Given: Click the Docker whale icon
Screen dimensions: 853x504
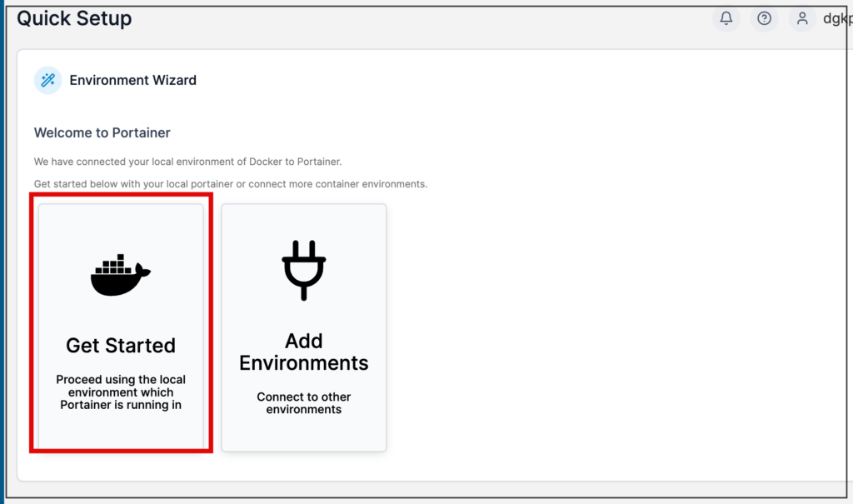Looking at the screenshot, I should [x=121, y=275].
